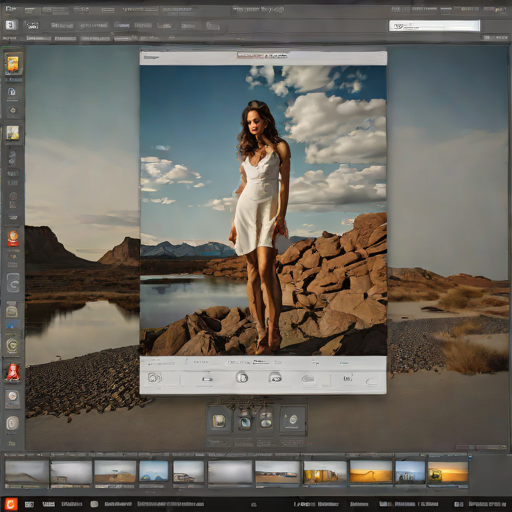Toggle the rounded pill switch in the dialog's bottom bar
The image size is (512, 512).
372,382
